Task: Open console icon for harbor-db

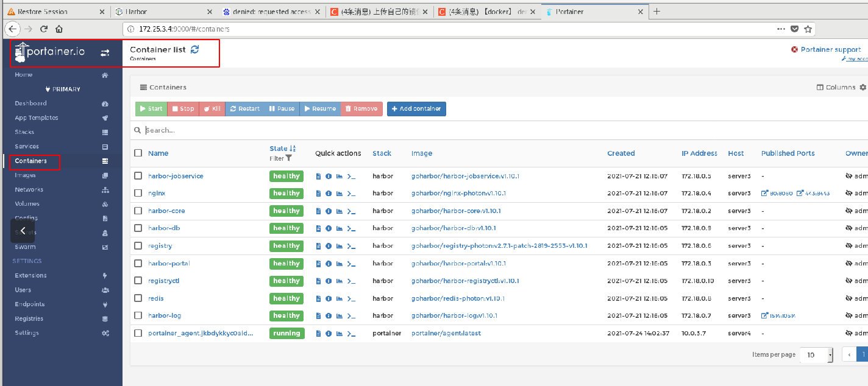Action: click(x=351, y=228)
